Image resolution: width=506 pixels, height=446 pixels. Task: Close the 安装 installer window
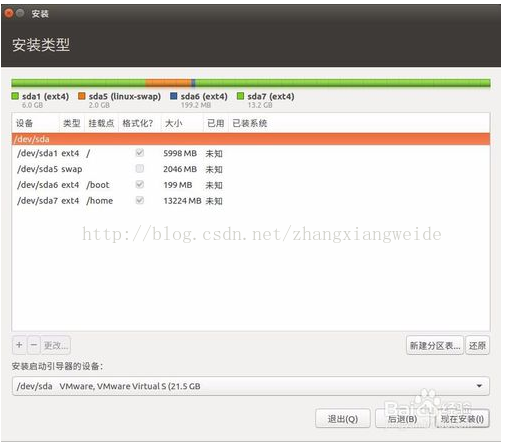click(9, 13)
